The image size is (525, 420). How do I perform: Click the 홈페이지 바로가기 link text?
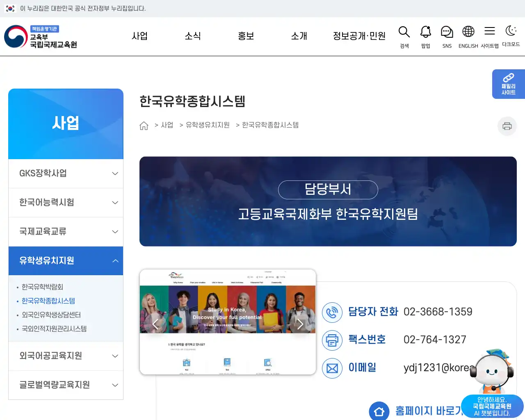coord(429,411)
